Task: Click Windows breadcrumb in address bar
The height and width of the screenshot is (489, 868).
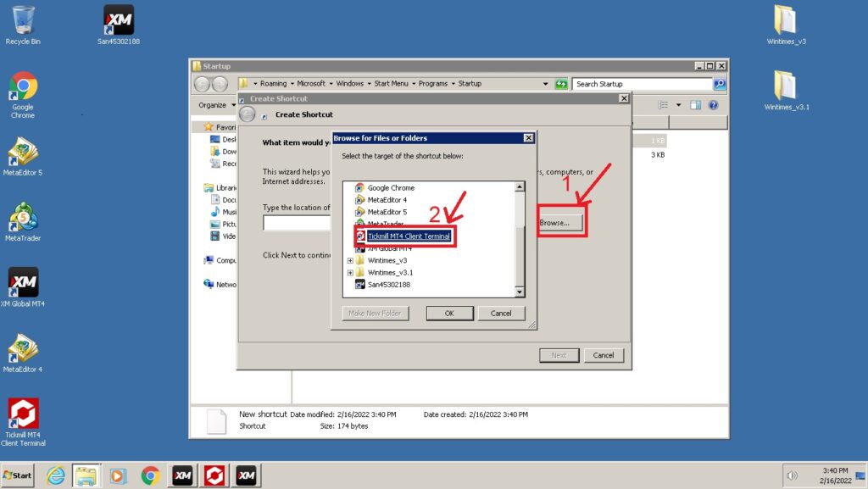Action: (x=350, y=84)
